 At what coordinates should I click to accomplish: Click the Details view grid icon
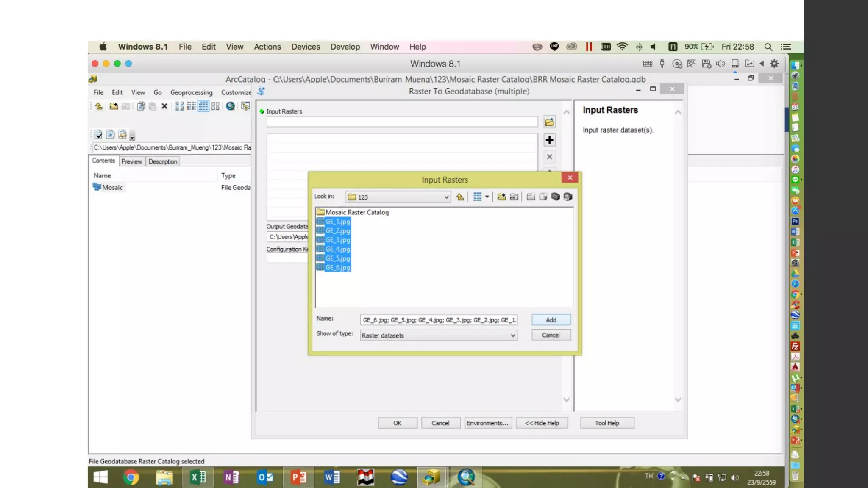pos(477,197)
